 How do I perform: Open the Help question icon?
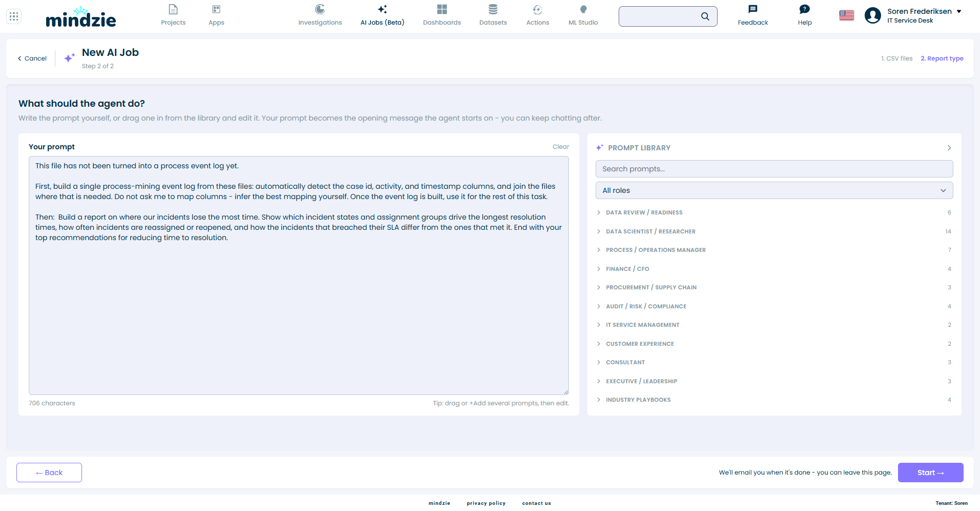[x=805, y=9]
